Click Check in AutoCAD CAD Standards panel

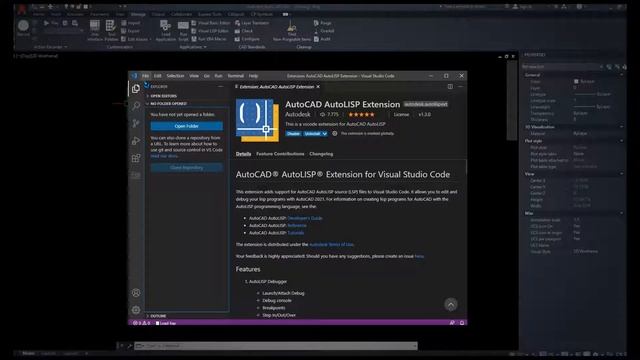pyautogui.click(x=244, y=31)
